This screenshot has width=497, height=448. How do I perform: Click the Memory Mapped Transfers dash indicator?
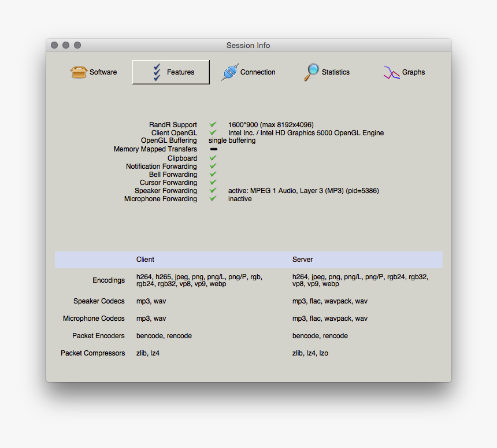click(x=213, y=149)
